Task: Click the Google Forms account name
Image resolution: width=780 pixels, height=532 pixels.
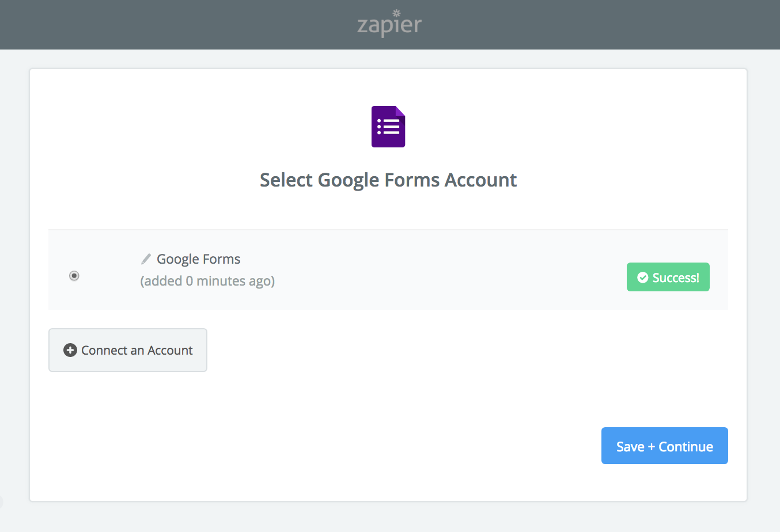Action: (199, 259)
